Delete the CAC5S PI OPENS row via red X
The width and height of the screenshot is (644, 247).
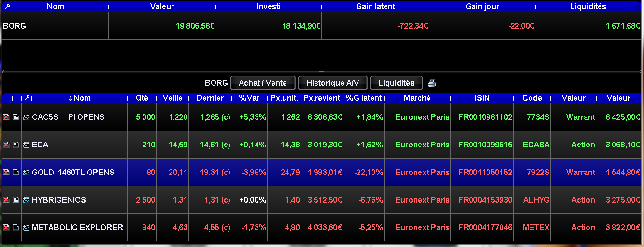[6, 117]
